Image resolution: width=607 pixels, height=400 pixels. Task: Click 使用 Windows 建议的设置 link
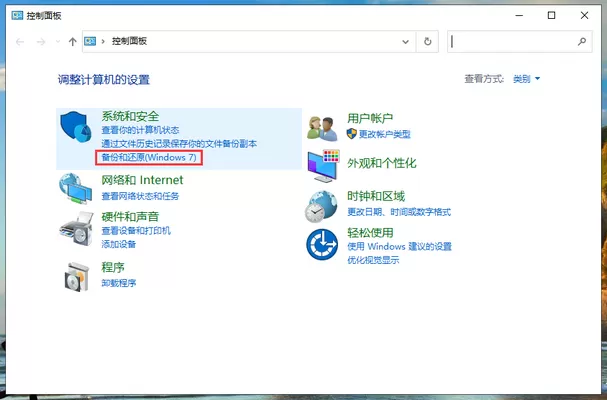click(400, 246)
